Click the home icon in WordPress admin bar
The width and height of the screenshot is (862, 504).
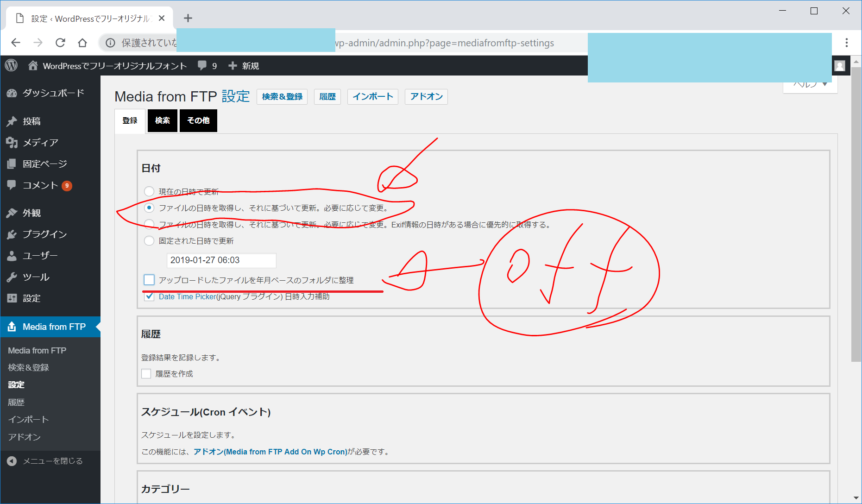tap(32, 65)
